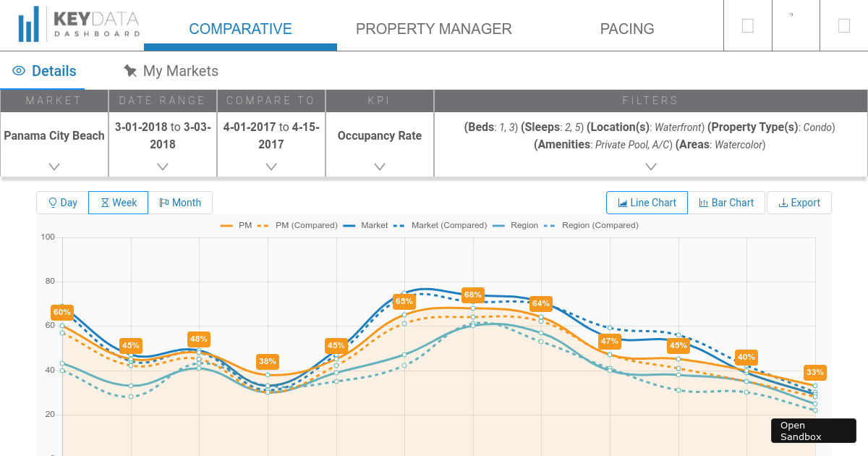
Task: Click the 33% data label
Action: coord(815,372)
